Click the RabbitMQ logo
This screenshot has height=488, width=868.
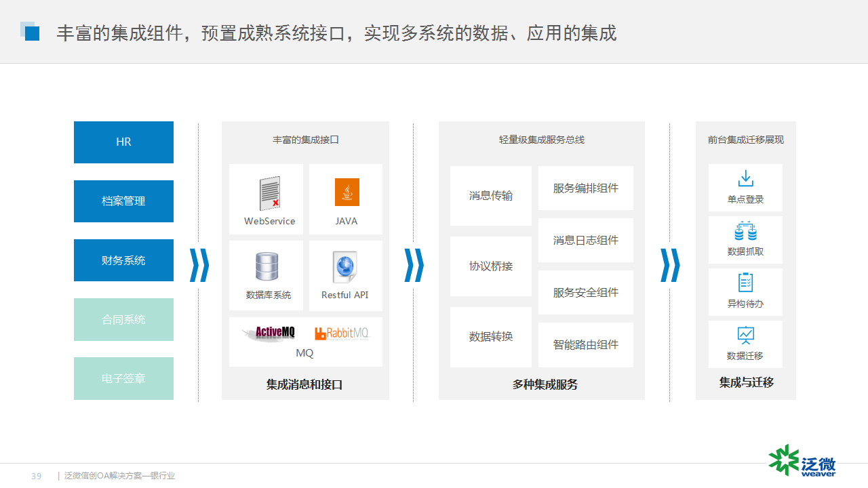click(x=342, y=333)
